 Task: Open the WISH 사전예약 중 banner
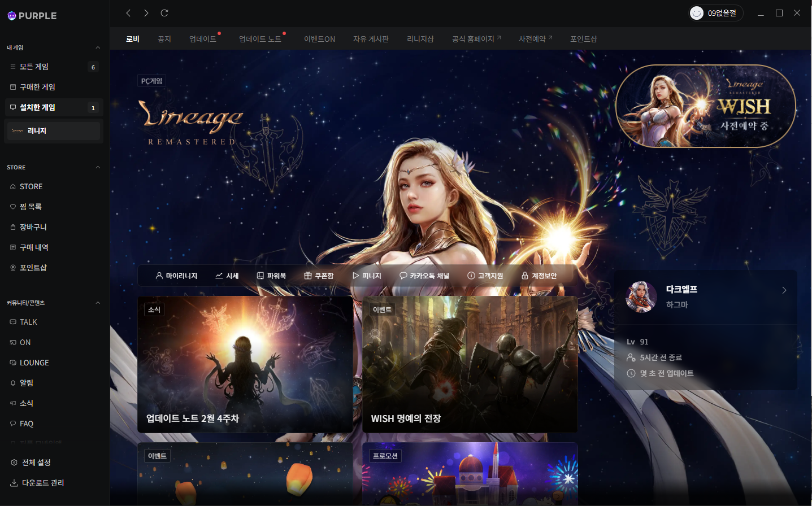705,106
